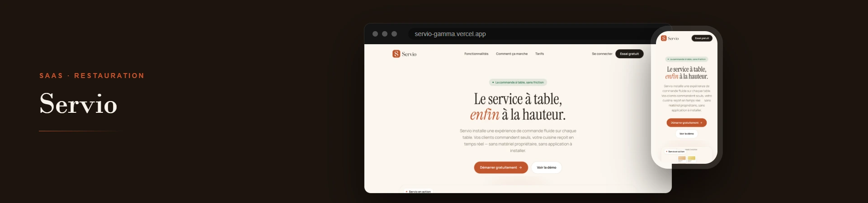Click the Servio logo in the desktop navbar
868x203 pixels.
405,54
